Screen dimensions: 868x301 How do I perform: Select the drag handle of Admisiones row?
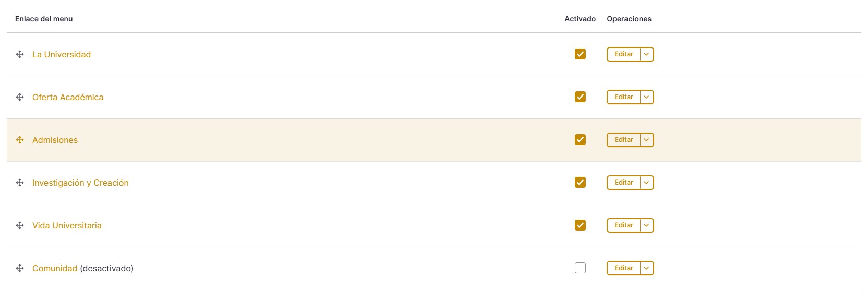coord(20,140)
